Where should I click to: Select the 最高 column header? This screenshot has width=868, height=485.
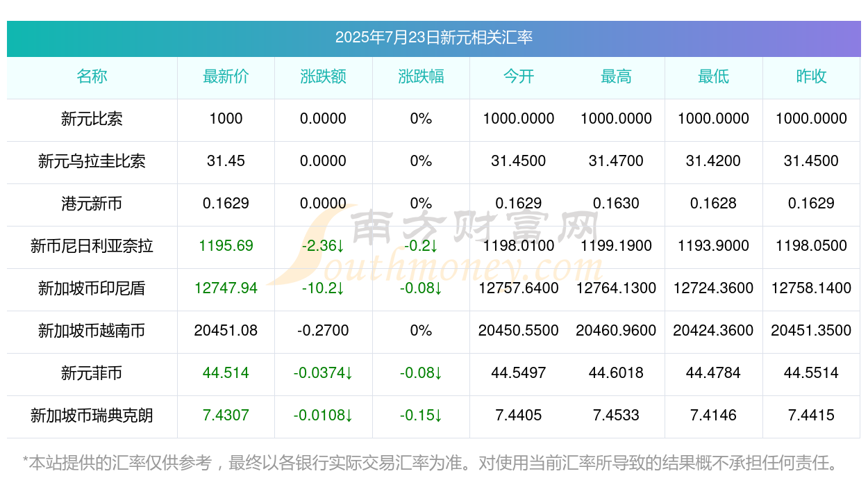click(616, 76)
